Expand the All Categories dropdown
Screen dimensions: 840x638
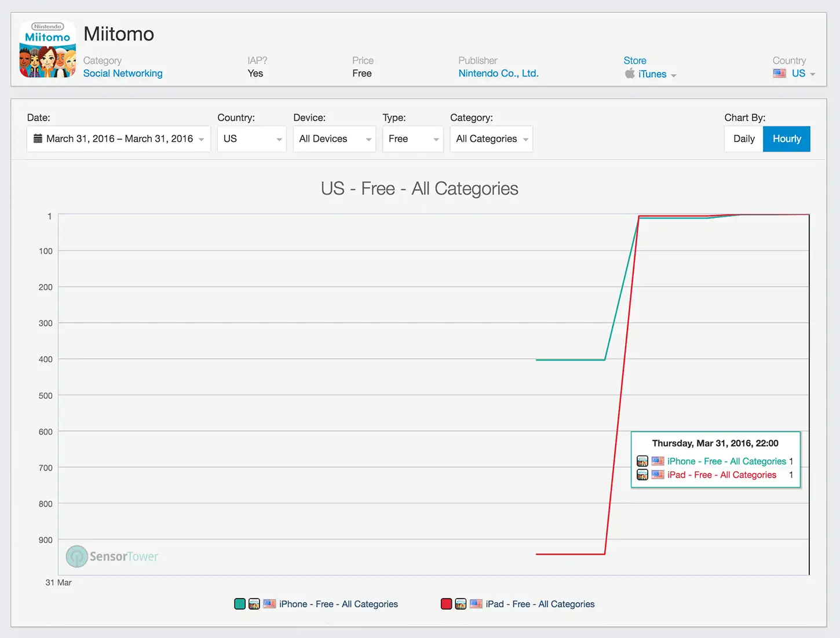[x=491, y=139]
